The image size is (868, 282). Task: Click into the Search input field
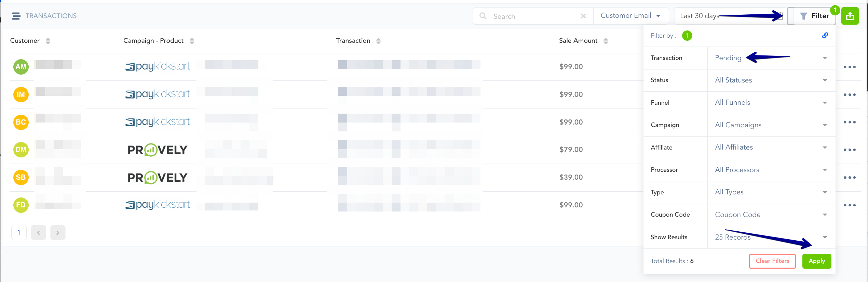point(533,16)
